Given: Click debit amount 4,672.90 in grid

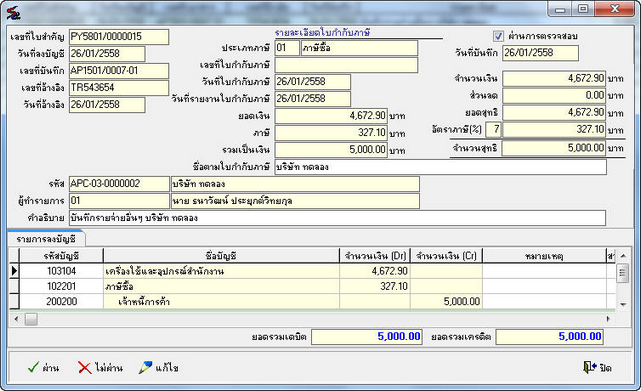Looking at the screenshot, I should tap(375, 271).
